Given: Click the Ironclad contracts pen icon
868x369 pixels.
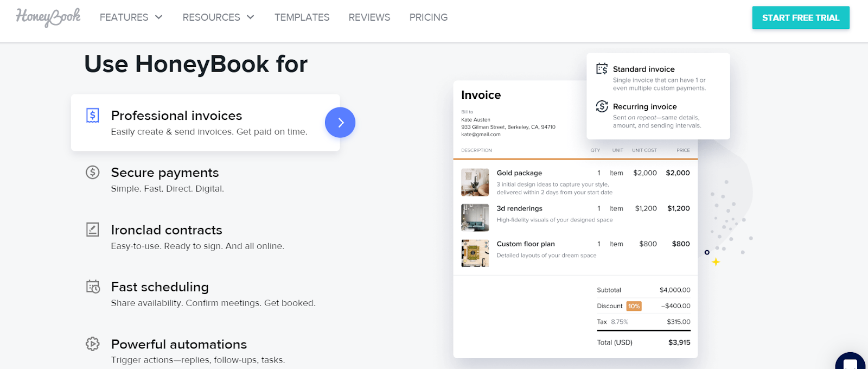Looking at the screenshot, I should tap(93, 230).
